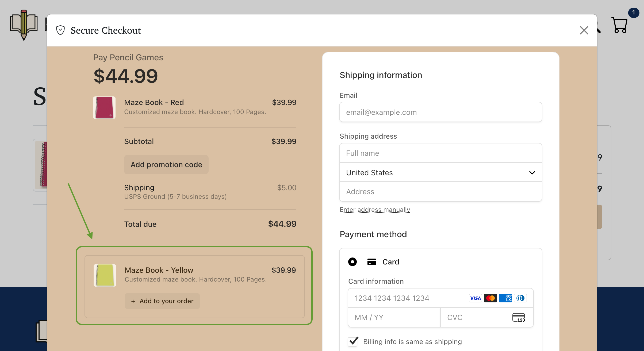This screenshot has width=644, height=351.
Task: Click the $44.99 total amount heading
Action: tap(125, 76)
